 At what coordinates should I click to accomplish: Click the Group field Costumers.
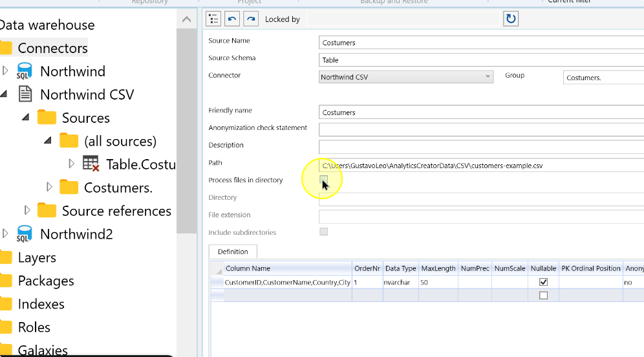tap(603, 77)
